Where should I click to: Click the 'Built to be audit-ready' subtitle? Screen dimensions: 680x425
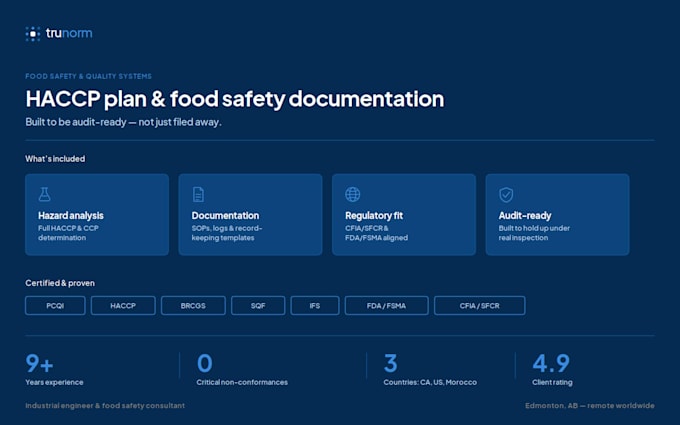pos(123,122)
